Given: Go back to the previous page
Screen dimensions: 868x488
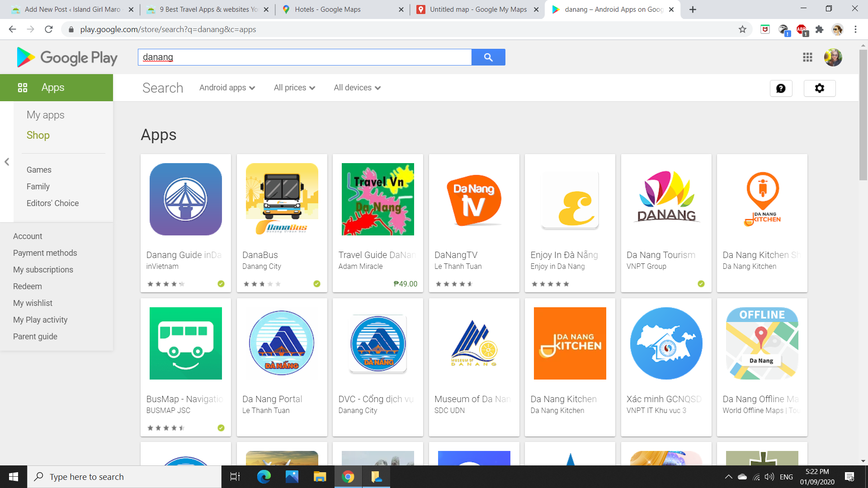Looking at the screenshot, I should coord(12,29).
